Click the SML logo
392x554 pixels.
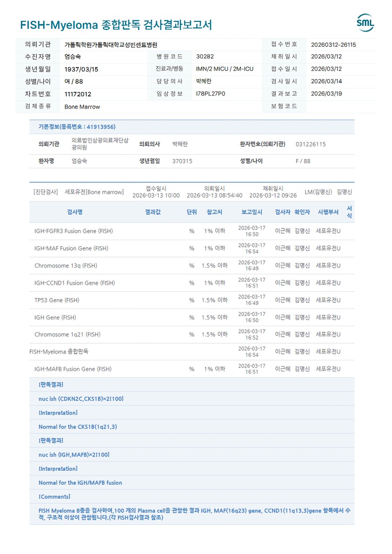click(x=365, y=23)
